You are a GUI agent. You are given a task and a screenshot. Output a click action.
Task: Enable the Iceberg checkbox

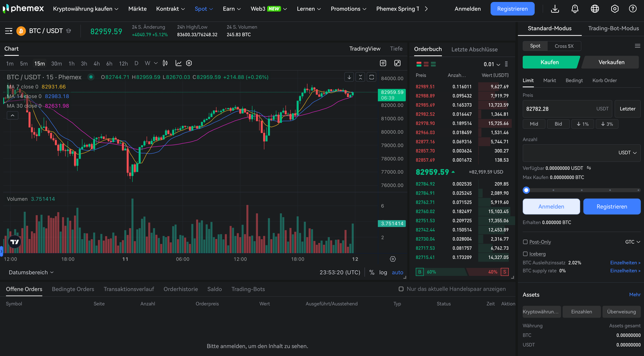525,254
